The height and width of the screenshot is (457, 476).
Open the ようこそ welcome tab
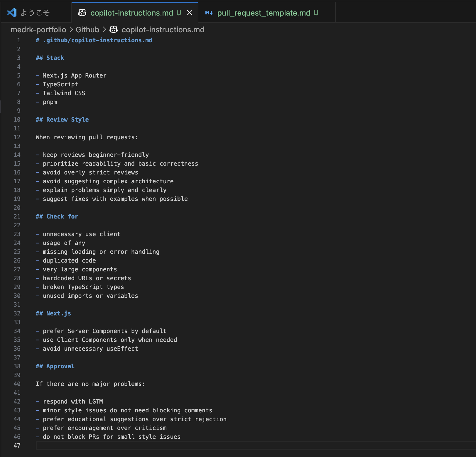36,13
